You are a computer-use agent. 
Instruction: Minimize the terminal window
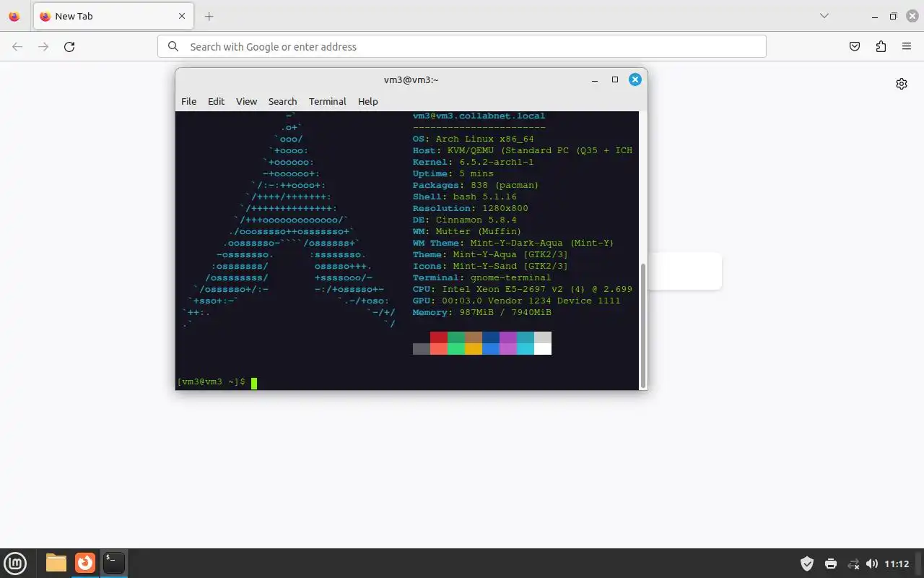tap(595, 80)
